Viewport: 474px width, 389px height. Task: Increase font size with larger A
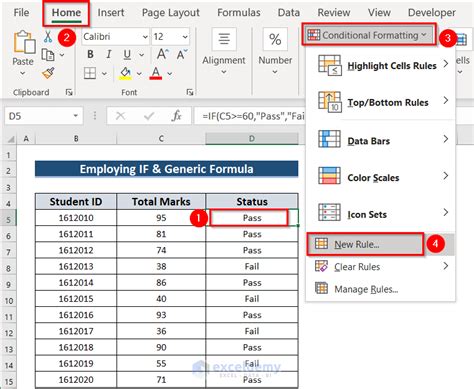click(x=162, y=54)
